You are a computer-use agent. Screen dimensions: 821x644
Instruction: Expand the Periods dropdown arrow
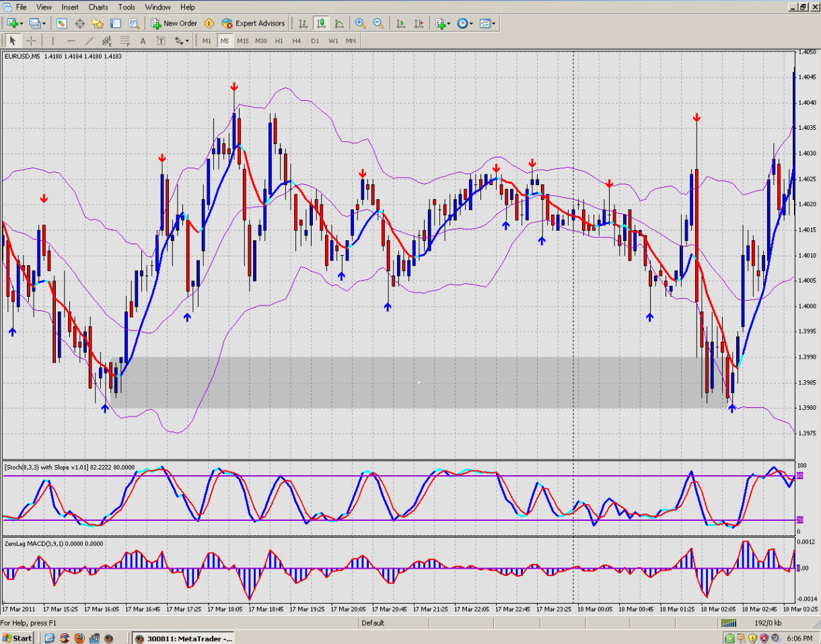tap(471, 23)
